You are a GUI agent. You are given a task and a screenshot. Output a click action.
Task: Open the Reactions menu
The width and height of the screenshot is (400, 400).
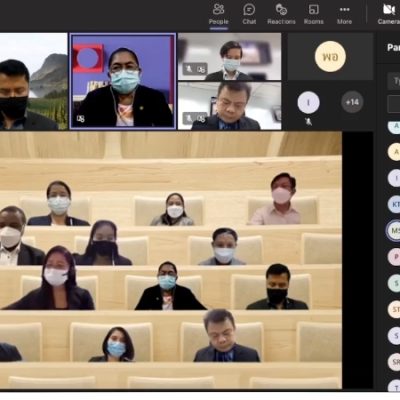281,14
